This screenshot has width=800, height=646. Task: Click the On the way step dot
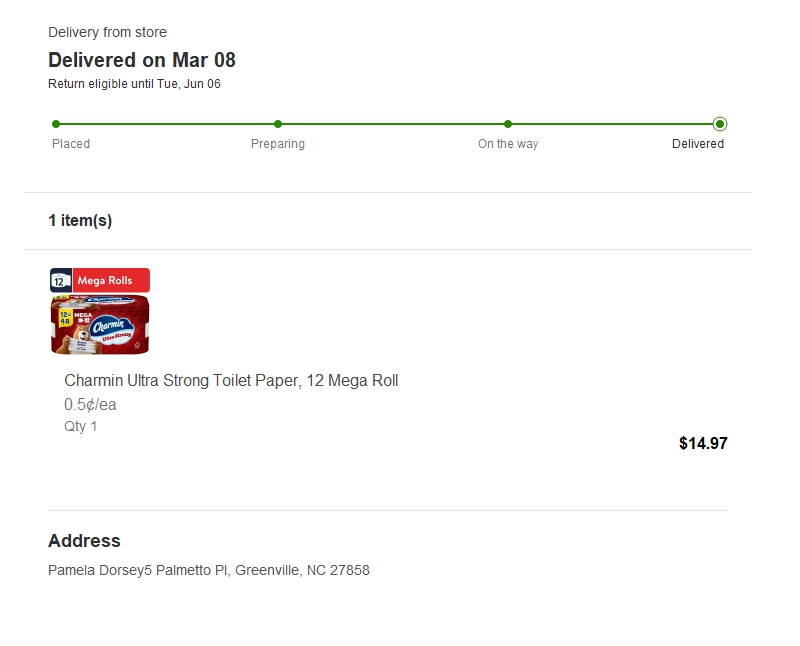point(508,124)
